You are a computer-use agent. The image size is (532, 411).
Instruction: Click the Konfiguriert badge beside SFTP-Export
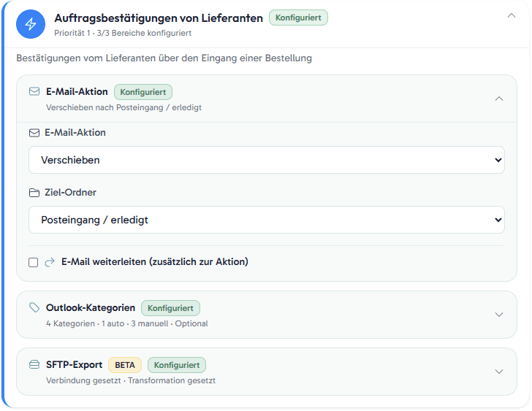click(177, 365)
